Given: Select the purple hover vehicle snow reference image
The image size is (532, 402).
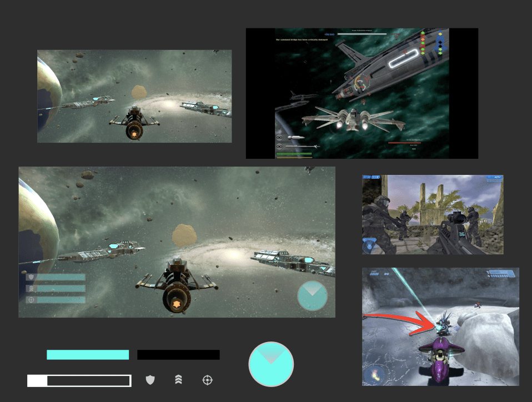Looking at the screenshot, I should point(440,326).
